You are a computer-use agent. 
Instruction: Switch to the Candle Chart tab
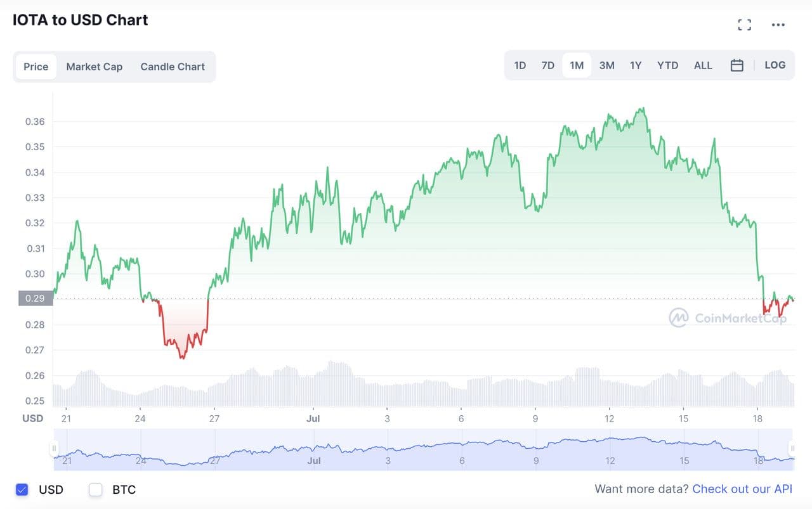(173, 67)
